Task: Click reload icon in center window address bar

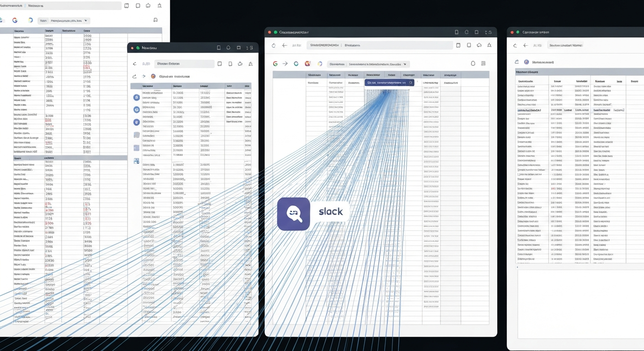Action: [274, 45]
